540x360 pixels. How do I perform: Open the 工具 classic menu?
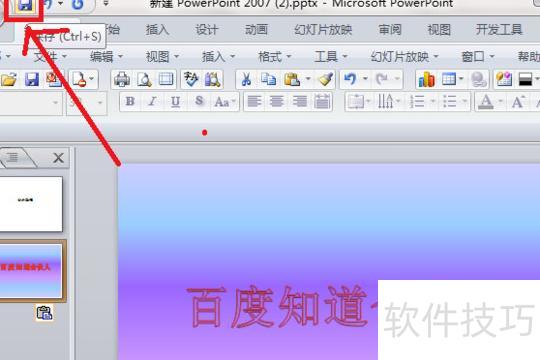coord(331,56)
